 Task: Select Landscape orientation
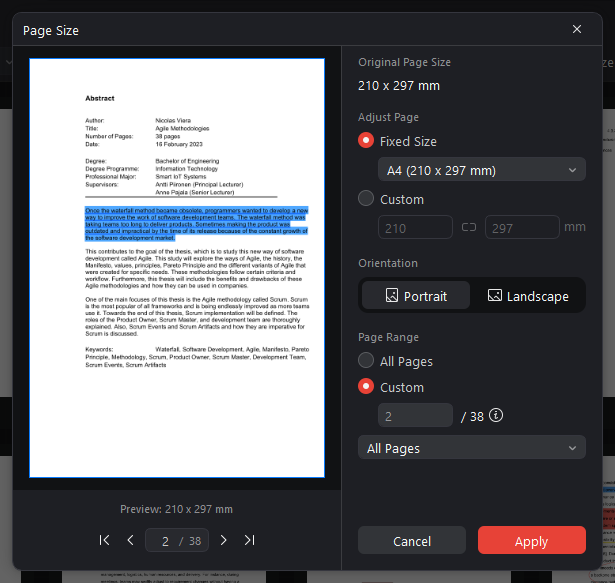click(x=527, y=296)
